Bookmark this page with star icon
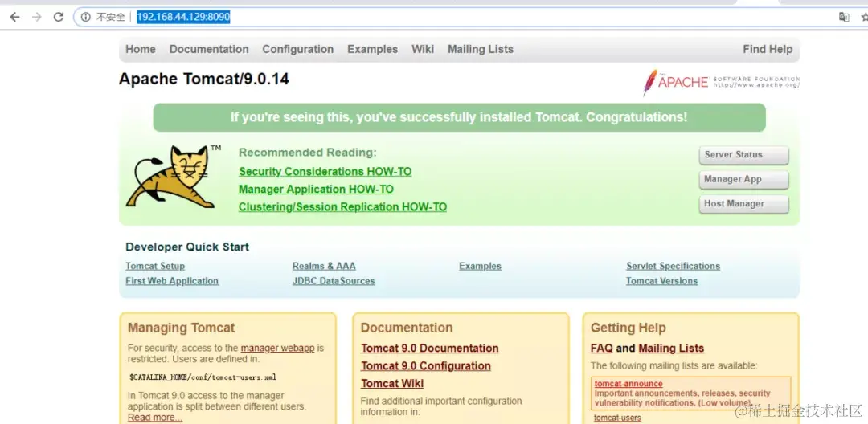 (x=864, y=17)
